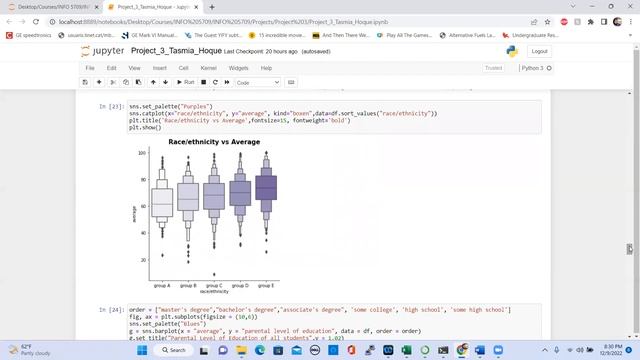Viewport: 640px width, 360px height.
Task: Switch to the Desktop/Courses browser tab
Action: (x=53, y=7)
